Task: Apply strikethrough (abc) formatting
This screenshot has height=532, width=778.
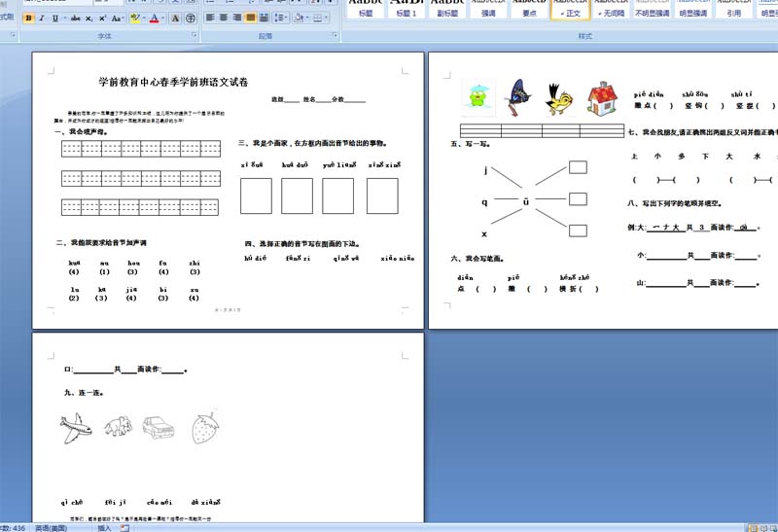Action: pyautogui.click(x=76, y=18)
